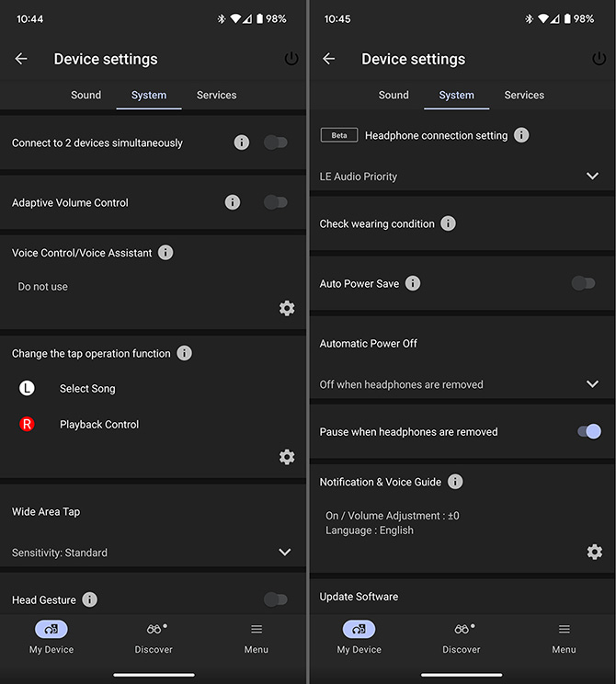Turn on Adaptive Volume Control switch
The height and width of the screenshot is (684, 616).
[x=276, y=202]
